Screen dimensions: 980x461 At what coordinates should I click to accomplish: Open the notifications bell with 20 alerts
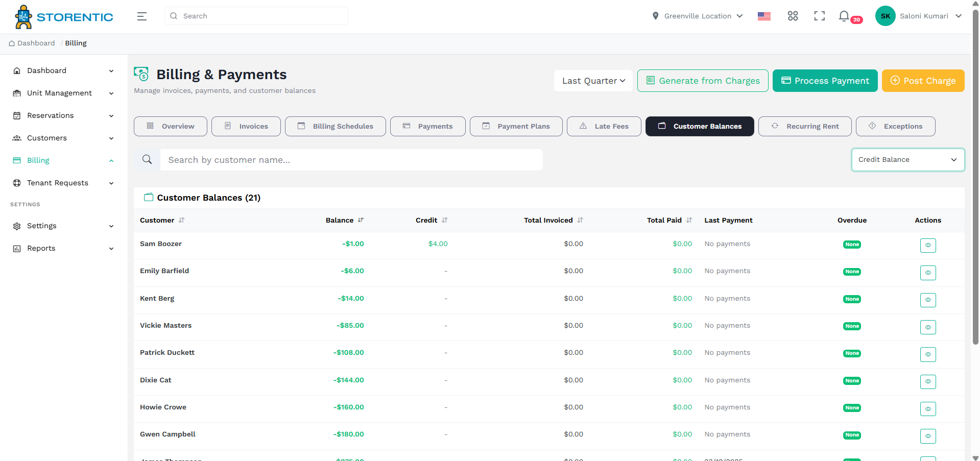[x=844, y=16]
